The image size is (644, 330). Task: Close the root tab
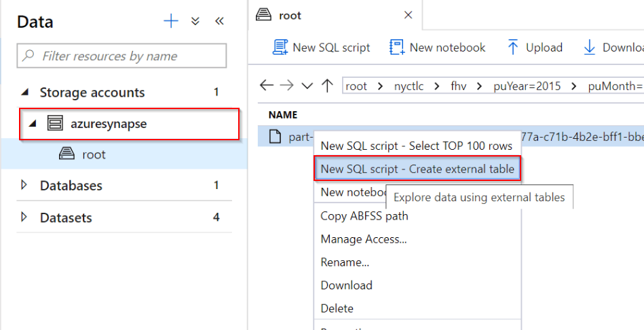(x=408, y=15)
